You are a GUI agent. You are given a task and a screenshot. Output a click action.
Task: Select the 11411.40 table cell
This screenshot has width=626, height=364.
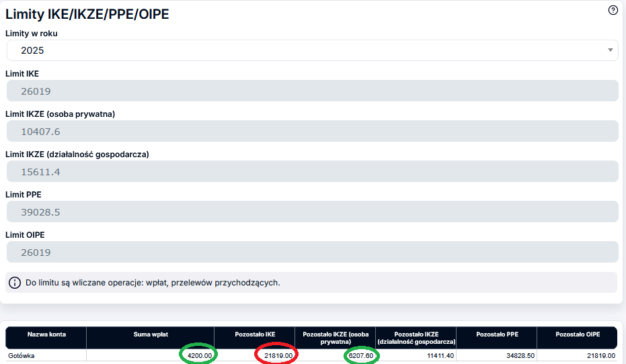pyautogui.click(x=440, y=355)
